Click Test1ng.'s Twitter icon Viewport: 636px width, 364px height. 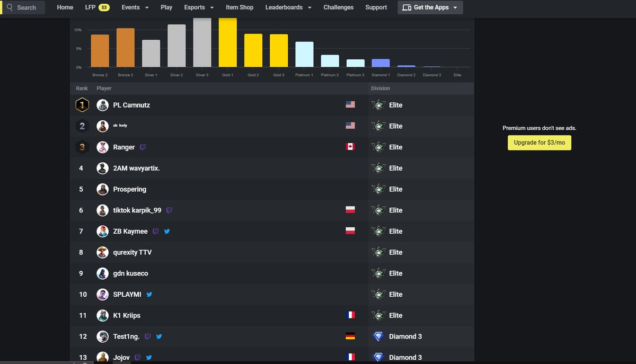pos(159,336)
